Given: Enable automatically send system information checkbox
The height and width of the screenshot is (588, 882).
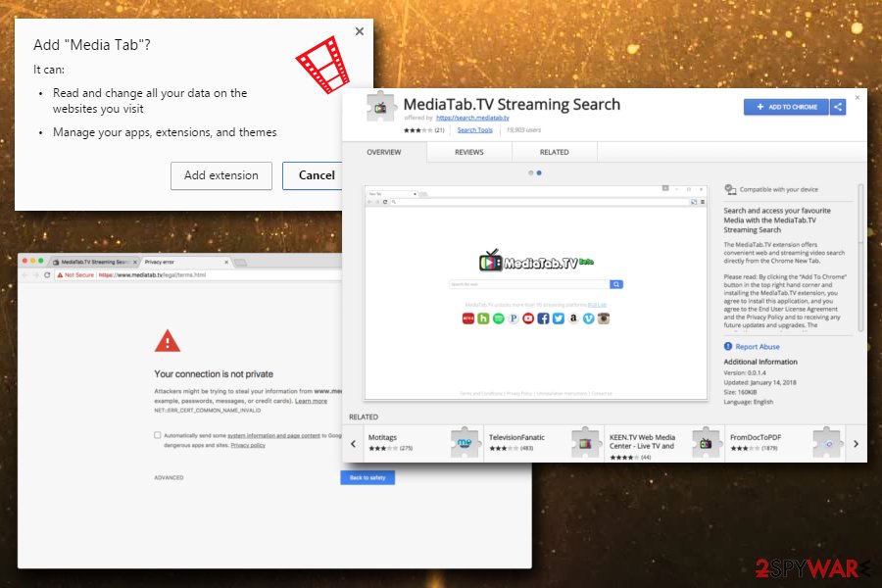Looking at the screenshot, I should tap(158, 435).
